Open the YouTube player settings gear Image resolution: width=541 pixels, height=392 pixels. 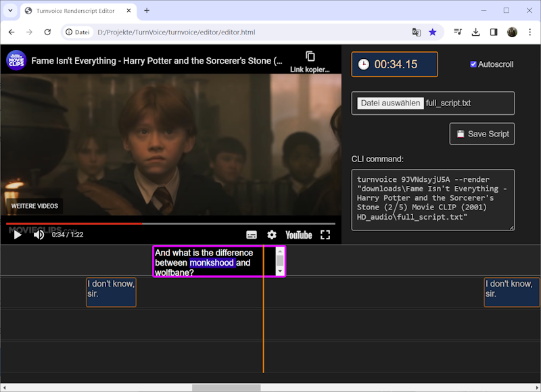pos(272,235)
